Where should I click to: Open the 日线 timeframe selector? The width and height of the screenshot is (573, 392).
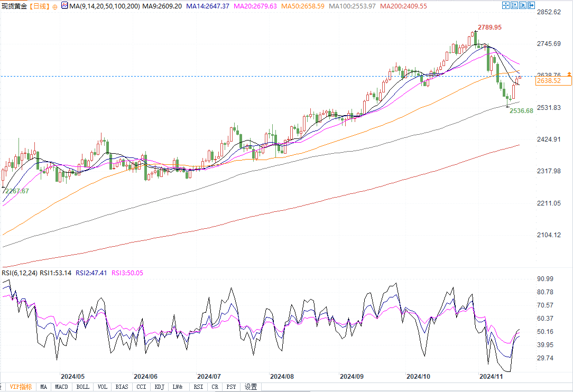click(x=39, y=6)
